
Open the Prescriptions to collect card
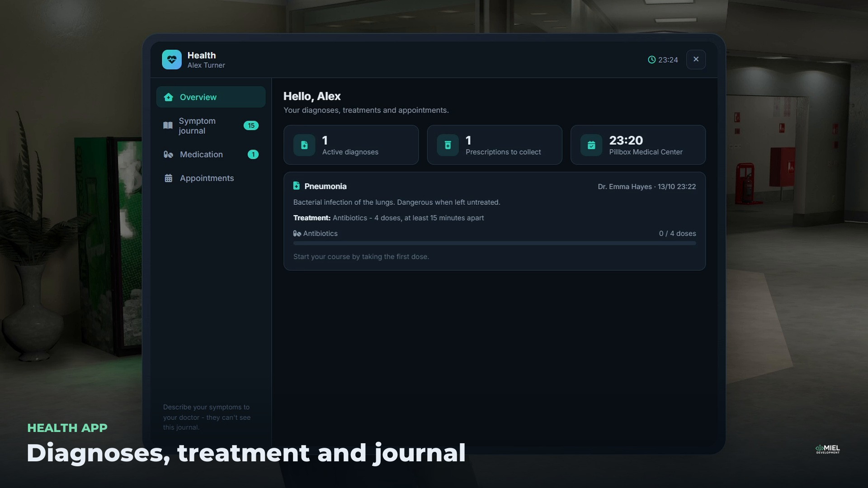click(x=495, y=145)
